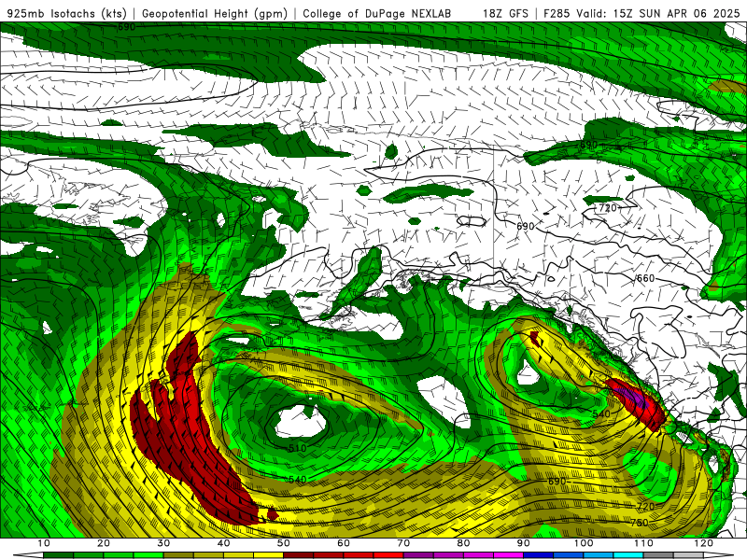Click the 'College of DuPage NEXLAB' label
Image resolution: width=747 pixels, height=560 pixels.
click(x=376, y=13)
